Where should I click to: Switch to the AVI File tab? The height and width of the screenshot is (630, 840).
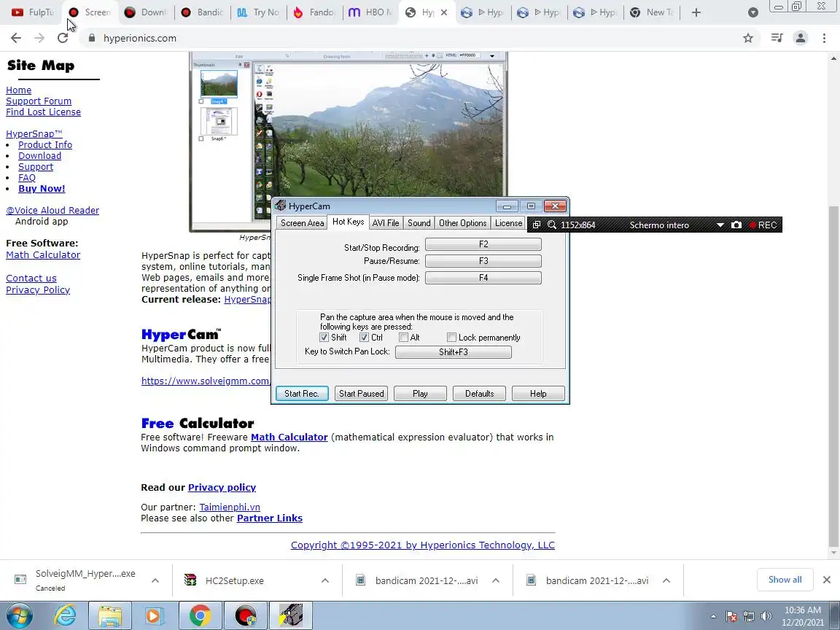tap(386, 223)
